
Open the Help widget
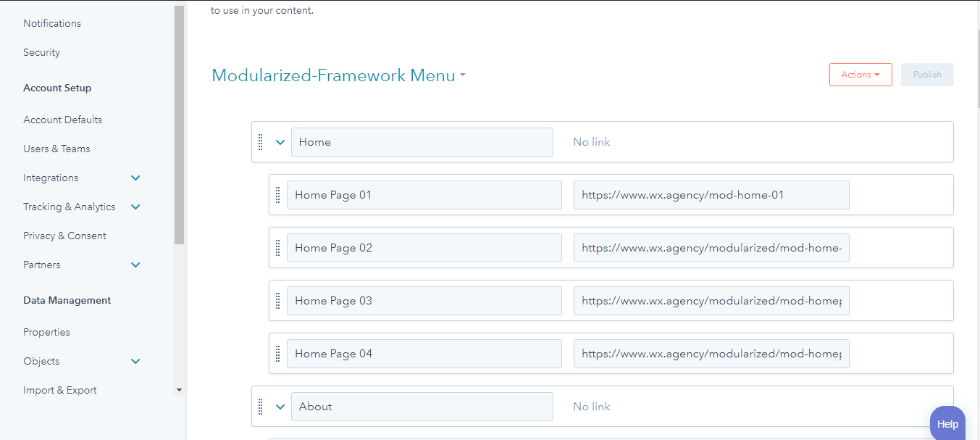point(947,424)
